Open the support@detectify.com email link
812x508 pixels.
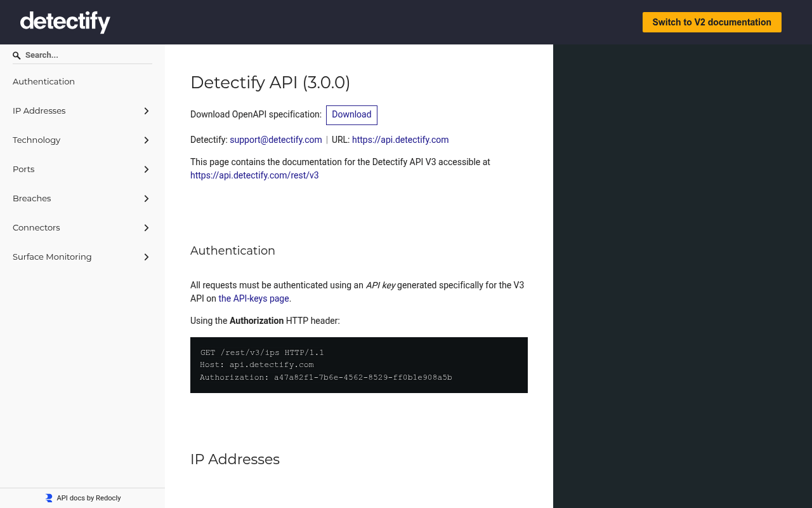pyautogui.click(x=276, y=140)
